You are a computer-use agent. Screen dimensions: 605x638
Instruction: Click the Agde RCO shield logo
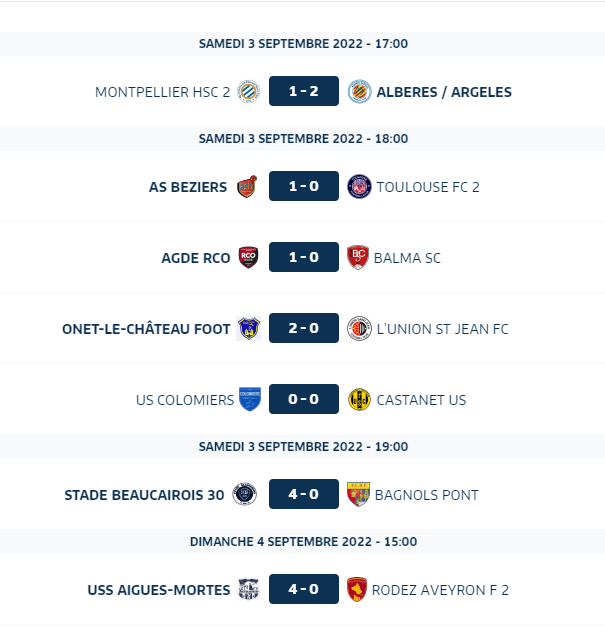click(248, 258)
